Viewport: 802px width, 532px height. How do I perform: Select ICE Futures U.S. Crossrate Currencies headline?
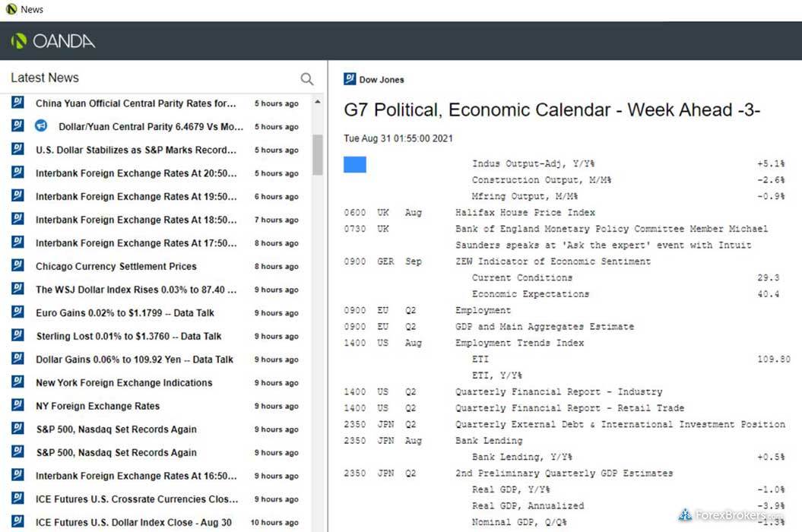(136, 499)
